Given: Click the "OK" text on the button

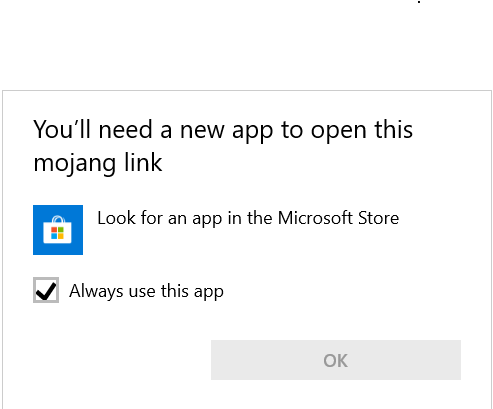Looking at the screenshot, I should [x=336, y=360].
